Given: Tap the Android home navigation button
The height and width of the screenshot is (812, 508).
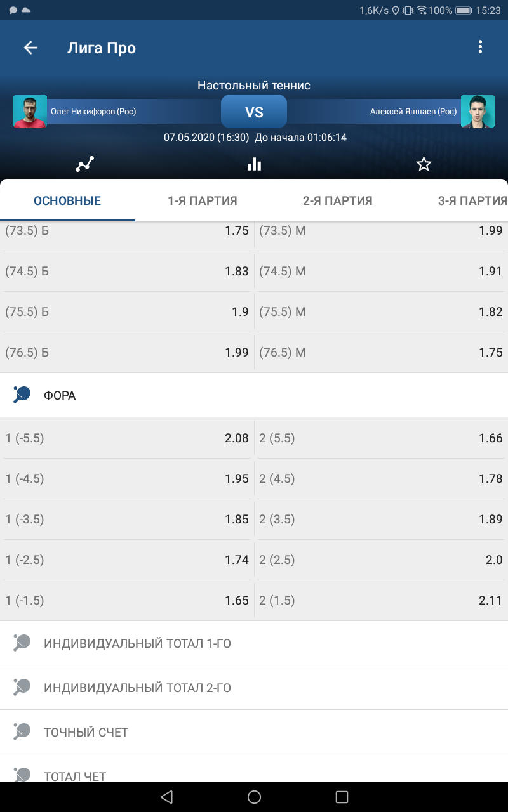Looking at the screenshot, I should [x=254, y=797].
